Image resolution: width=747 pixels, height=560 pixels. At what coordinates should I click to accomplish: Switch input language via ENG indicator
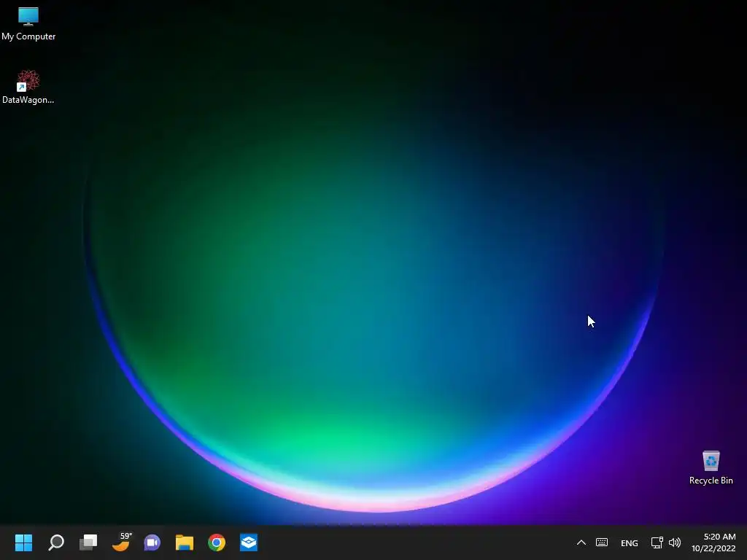(x=630, y=542)
